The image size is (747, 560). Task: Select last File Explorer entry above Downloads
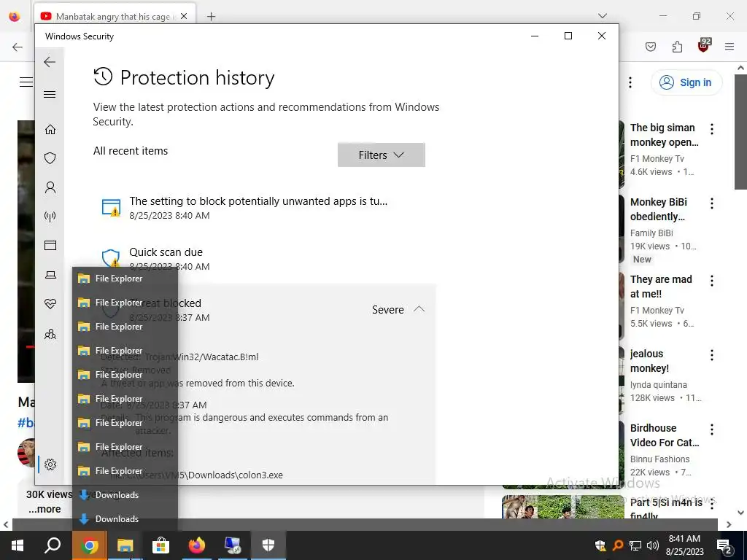pyautogui.click(x=125, y=471)
